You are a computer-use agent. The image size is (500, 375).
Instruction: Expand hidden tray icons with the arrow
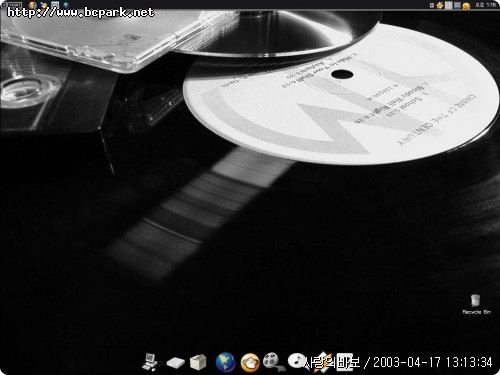click(x=432, y=5)
